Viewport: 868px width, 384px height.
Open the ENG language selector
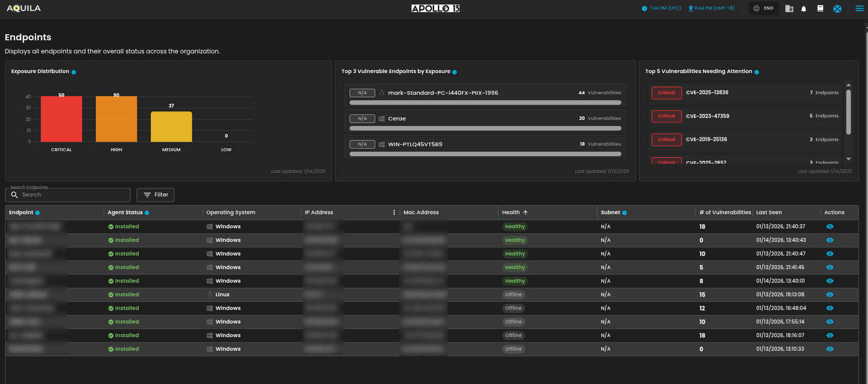[x=763, y=9]
